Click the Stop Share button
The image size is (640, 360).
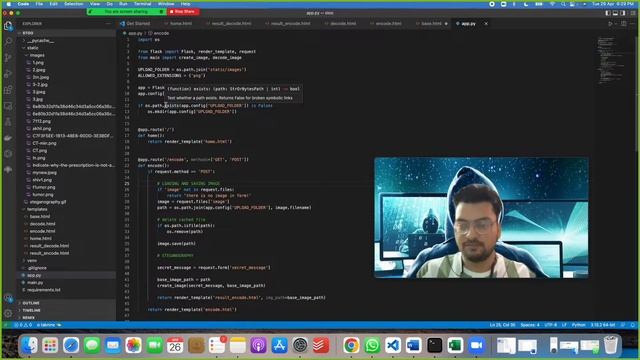182,12
